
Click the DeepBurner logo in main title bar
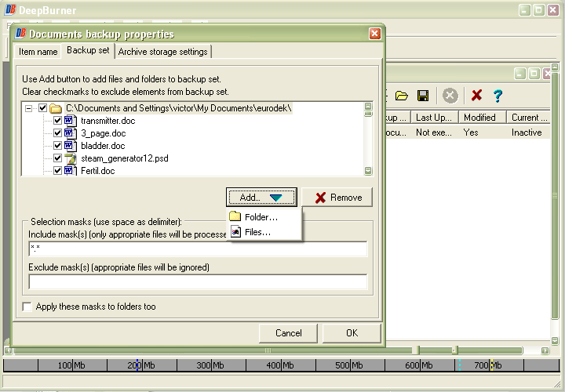pyautogui.click(x=10, y=9)
